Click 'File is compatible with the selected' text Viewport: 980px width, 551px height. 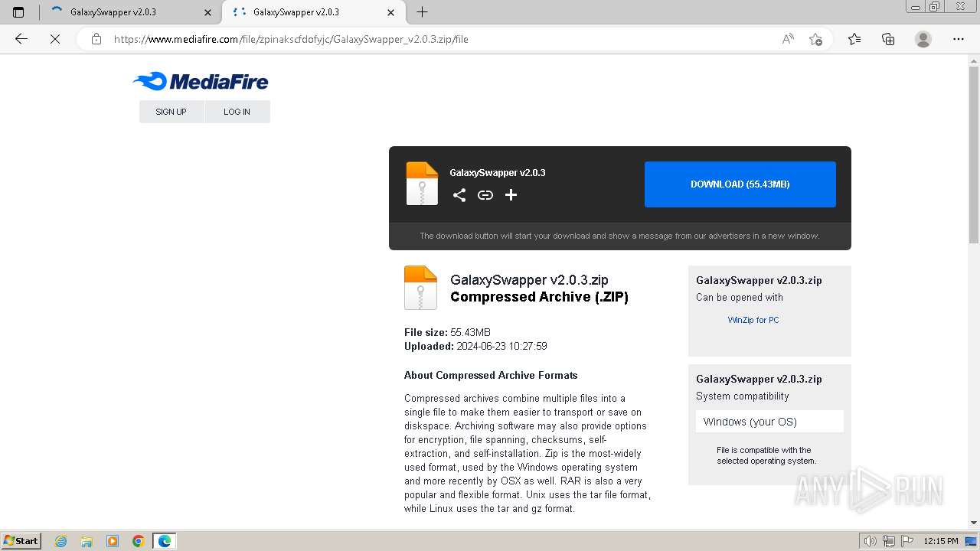pyautogui.click(x=766, y=455)
